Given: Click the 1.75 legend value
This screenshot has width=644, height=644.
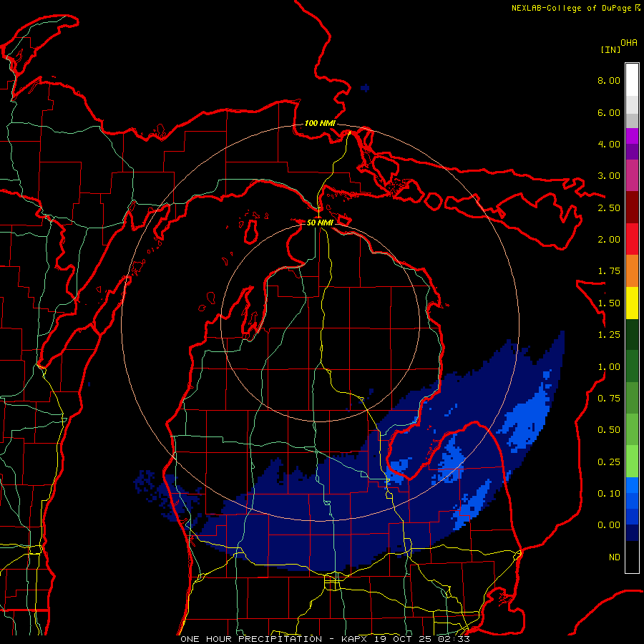Looking at the screenshot, I should coord(609,271).
